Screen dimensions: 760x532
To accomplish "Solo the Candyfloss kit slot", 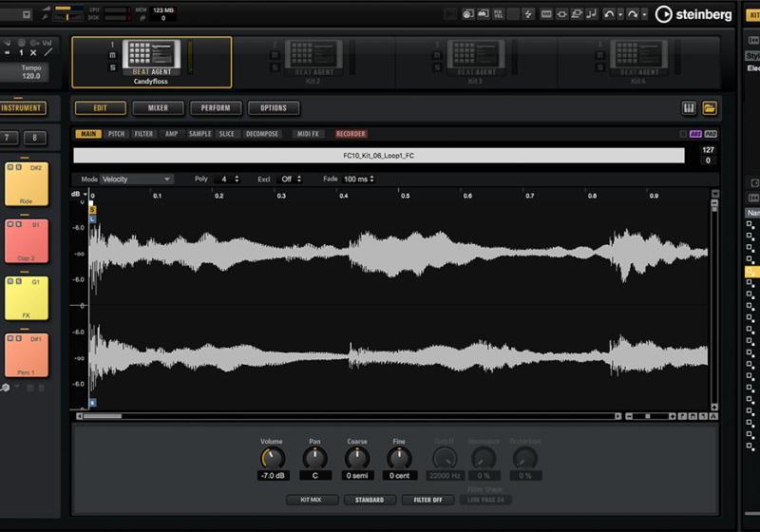I will 112,67.
